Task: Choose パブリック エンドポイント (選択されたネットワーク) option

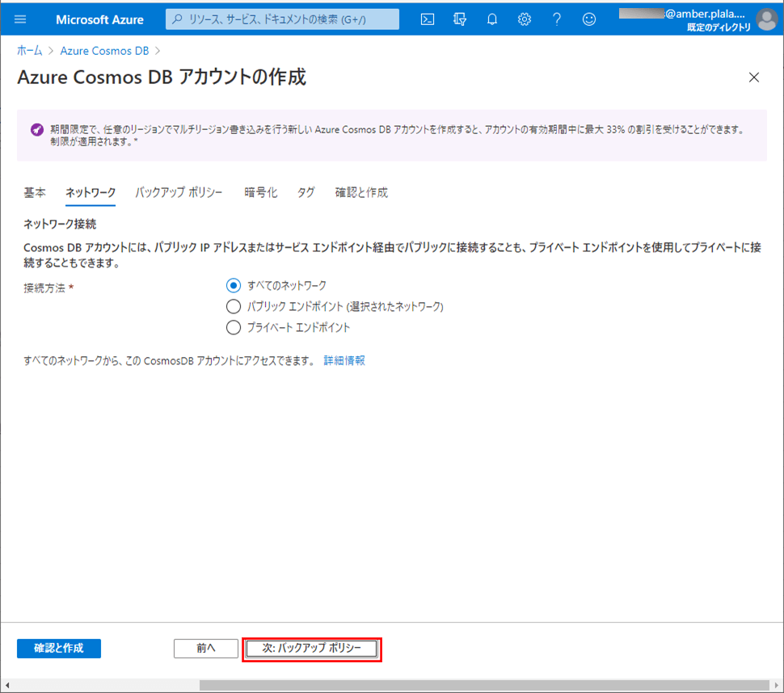Action: coord(234,306)
